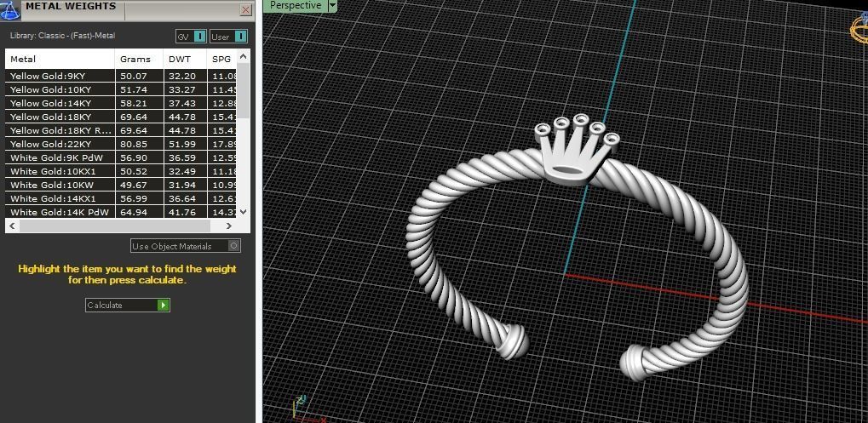Select White Gold:14KX1 row
Image resolution: width=868 pixels, height=423 pixels.
121,198
